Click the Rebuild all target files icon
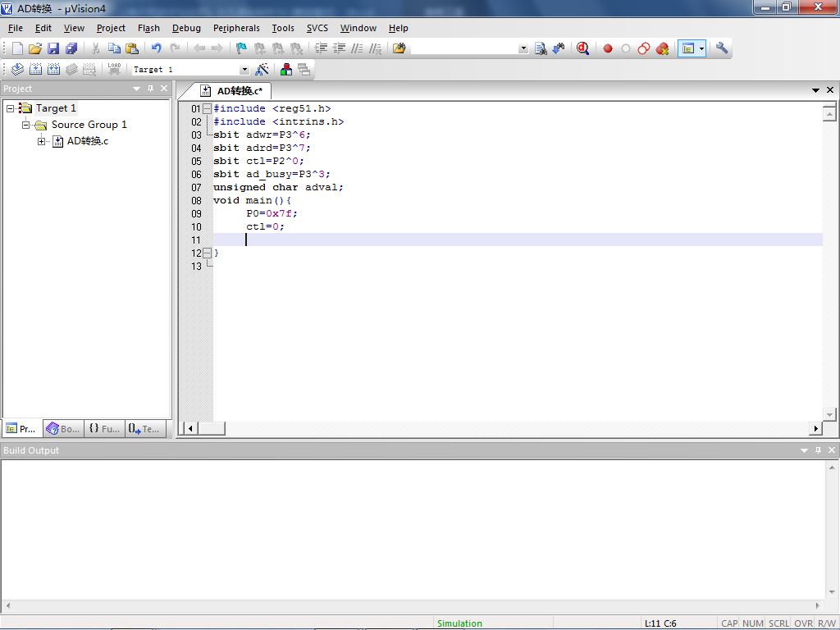840x630 pixels. pos(53,70)
